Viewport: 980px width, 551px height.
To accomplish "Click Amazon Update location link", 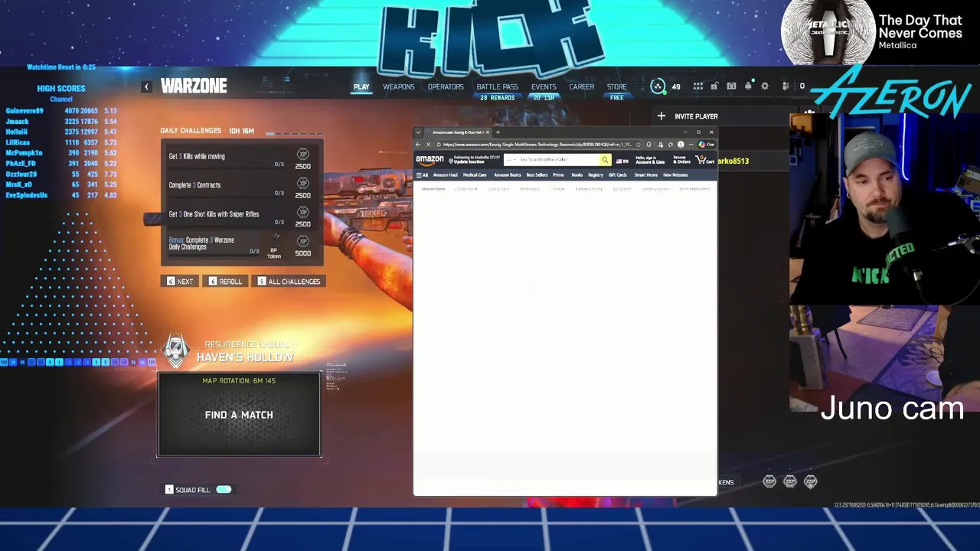I will tap(469, 162).
